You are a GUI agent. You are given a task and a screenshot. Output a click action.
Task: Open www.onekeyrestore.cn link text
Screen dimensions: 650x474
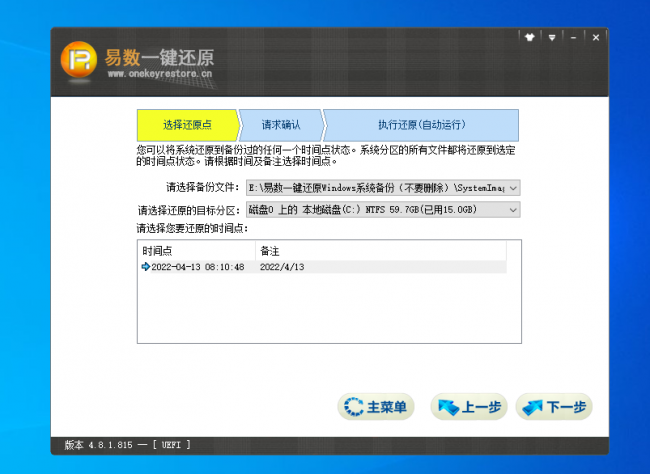pyautogui.click(x=160, y=74)
